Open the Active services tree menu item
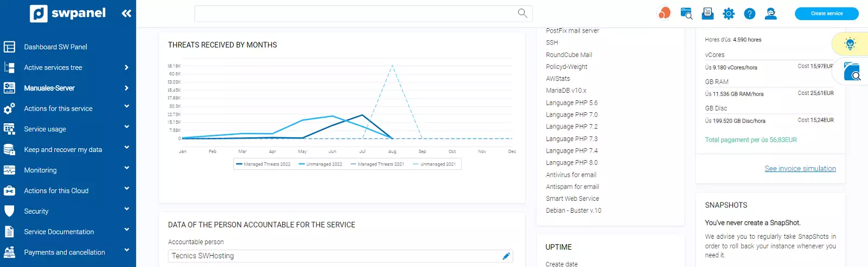Viewport: 868px width, 267px height. click(53, 68)
